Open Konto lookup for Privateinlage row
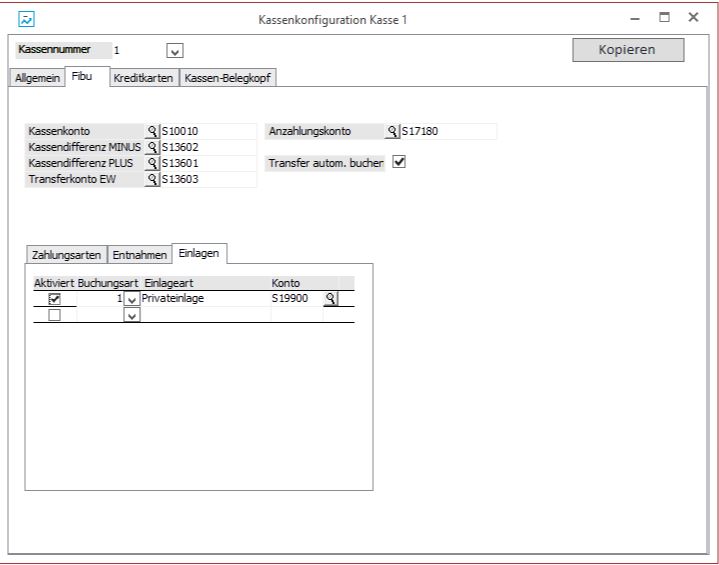This screenshot has height=565, width=719. pos(330,298)
